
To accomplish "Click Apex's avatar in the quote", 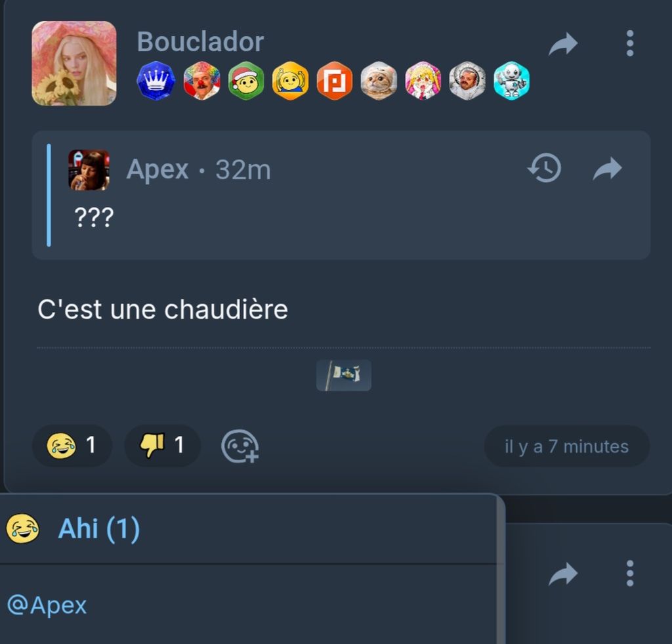I will (89, 170).
